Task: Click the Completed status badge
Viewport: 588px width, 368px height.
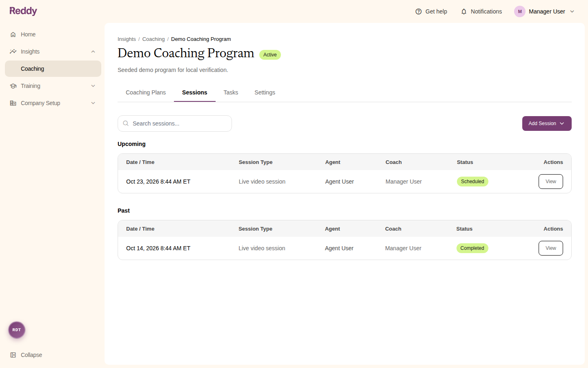Action: [472, 248]
